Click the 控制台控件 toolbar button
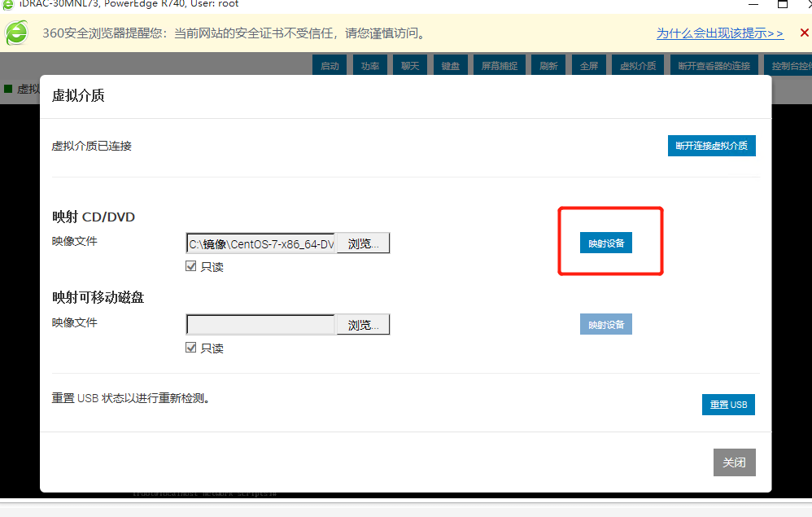The height and width of the screenshot is (517, 812). (788, 66)
